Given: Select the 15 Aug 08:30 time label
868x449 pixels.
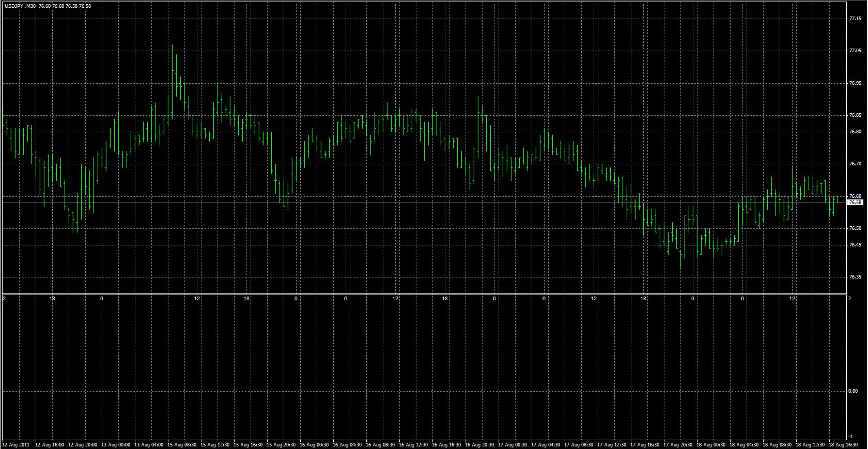Looking at the screenshot, I should click(x=182, y=444).
